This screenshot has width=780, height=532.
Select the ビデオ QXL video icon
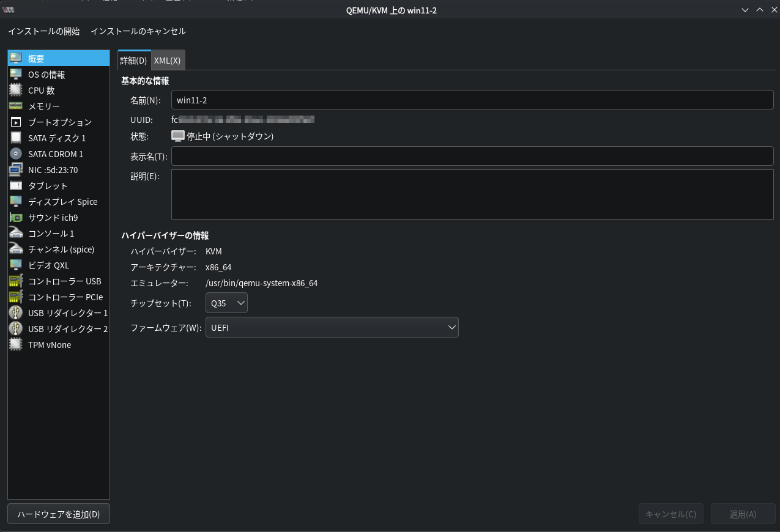click(16, 265)
